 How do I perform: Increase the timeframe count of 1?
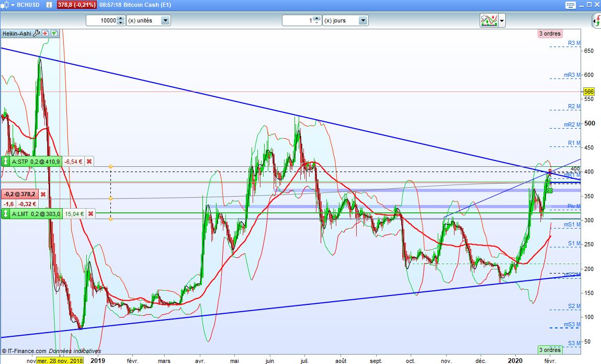point(316,18)
